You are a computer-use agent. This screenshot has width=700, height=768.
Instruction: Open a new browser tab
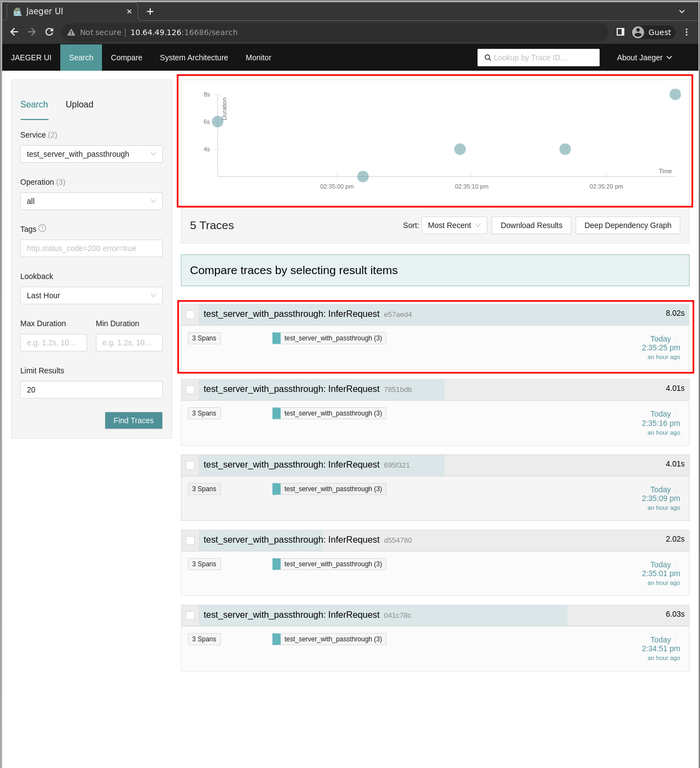point(150,12)
